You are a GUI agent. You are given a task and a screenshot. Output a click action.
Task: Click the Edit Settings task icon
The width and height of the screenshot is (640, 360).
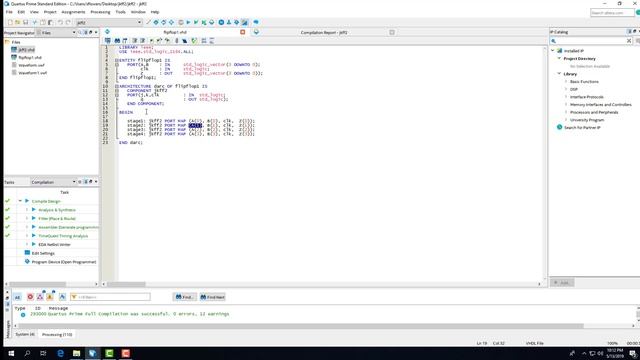(27, 253)
